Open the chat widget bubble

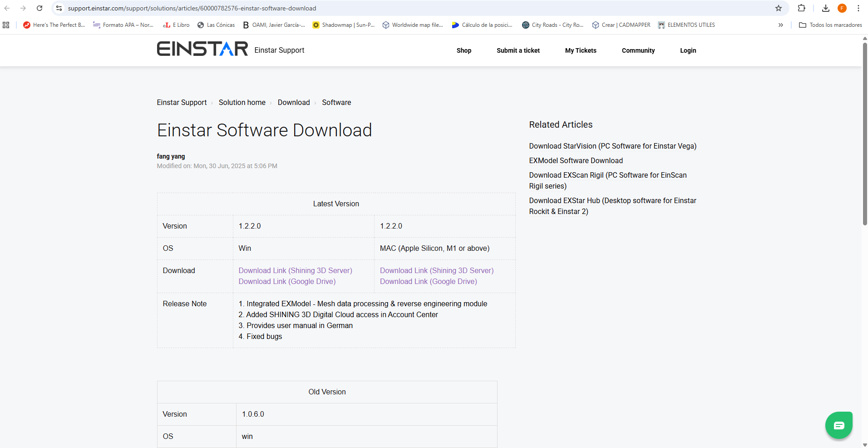[839, 425]
